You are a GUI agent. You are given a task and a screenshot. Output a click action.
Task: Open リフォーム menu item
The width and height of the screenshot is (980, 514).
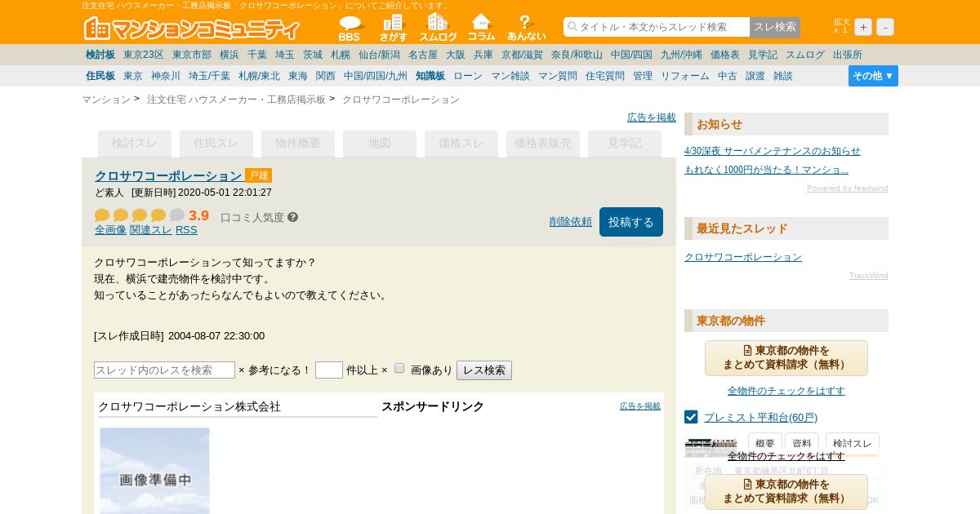[685, 76]
